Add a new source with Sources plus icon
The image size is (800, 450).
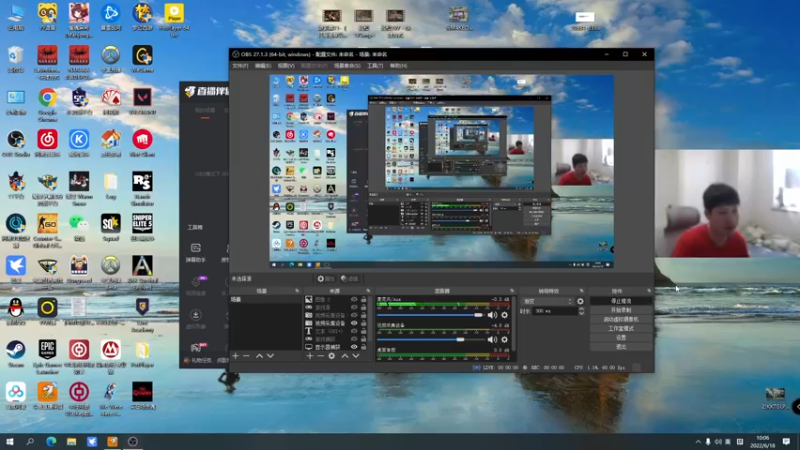click(309, 356)
